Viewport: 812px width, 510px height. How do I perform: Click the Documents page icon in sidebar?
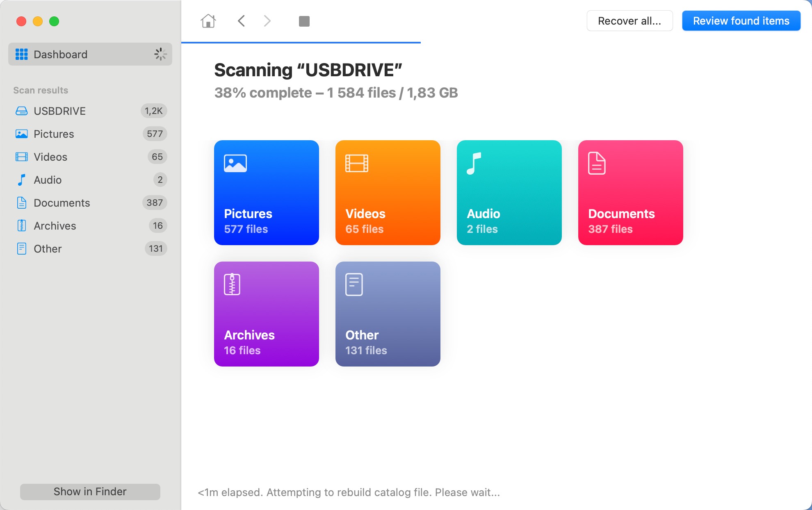pos(21,203)
